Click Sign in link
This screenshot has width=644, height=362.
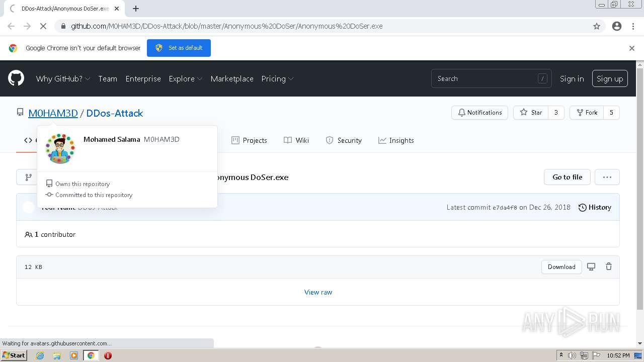[x=572, y=79]
